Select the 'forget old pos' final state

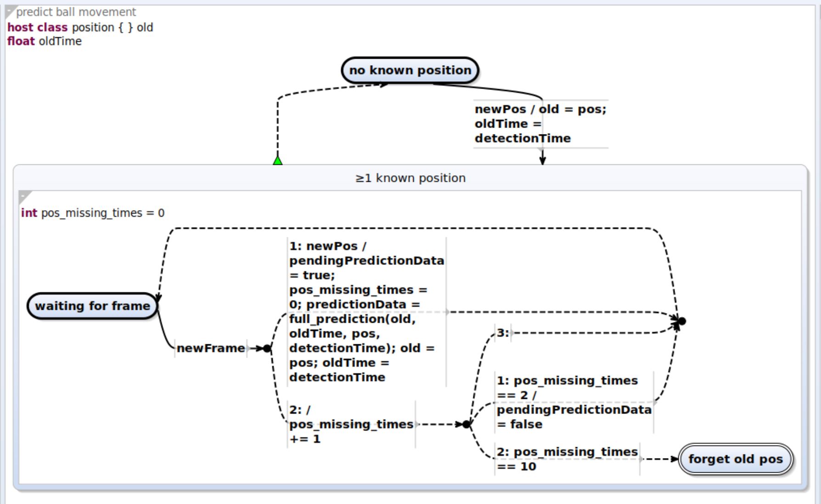(736, 459)
